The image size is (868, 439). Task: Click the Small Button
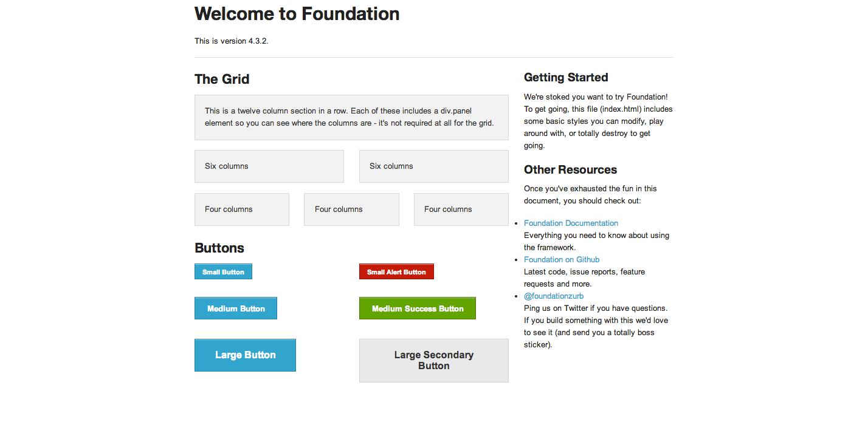tap(223, 271)
